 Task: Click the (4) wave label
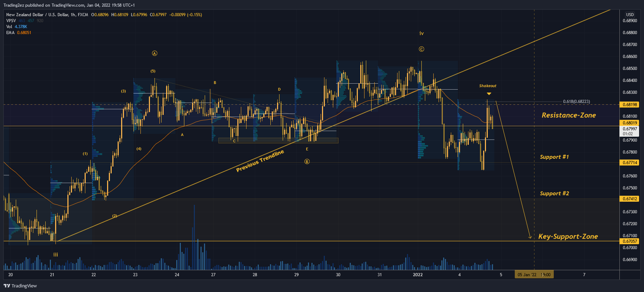pos(139,149)
